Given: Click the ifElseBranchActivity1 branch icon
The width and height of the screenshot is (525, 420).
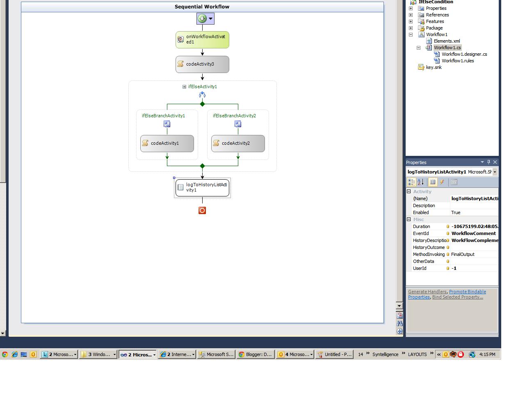Looking at the screenshot, I should (167, 124).
